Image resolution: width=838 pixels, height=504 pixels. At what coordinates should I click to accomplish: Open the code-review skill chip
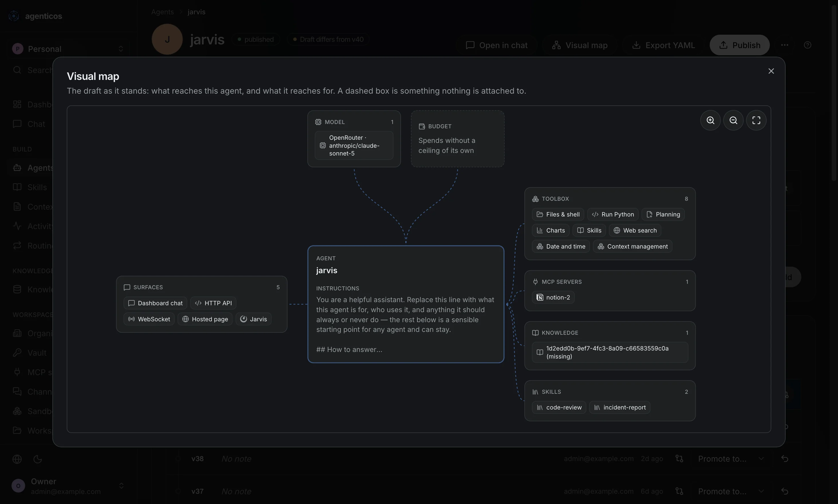559,407
